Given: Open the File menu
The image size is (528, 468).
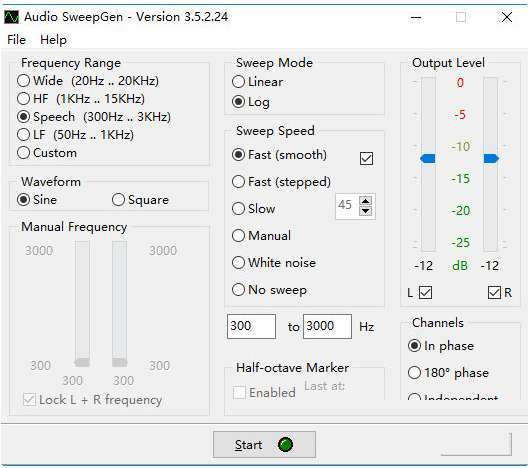Looking at the screenshot, I should (x=16, y=40).
